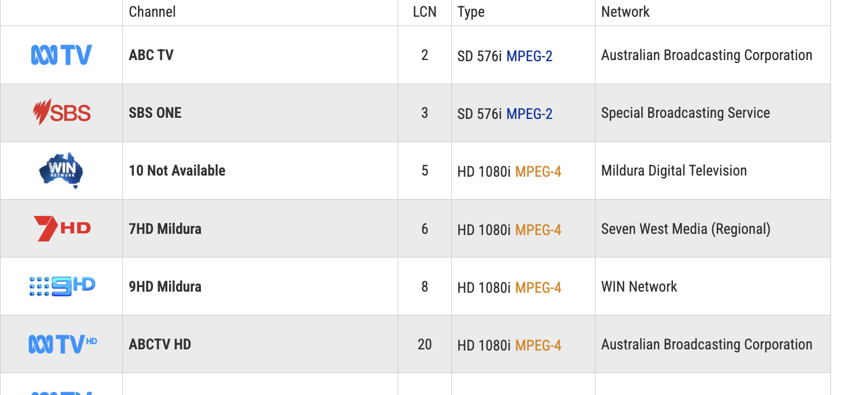
Task: Click the SBS logo icon
Action: [x=61, y=112]
